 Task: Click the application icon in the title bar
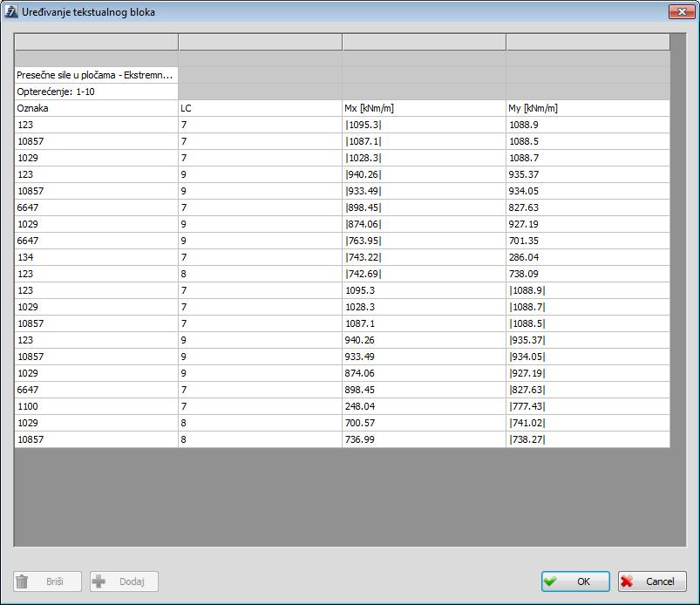[10, 11]
